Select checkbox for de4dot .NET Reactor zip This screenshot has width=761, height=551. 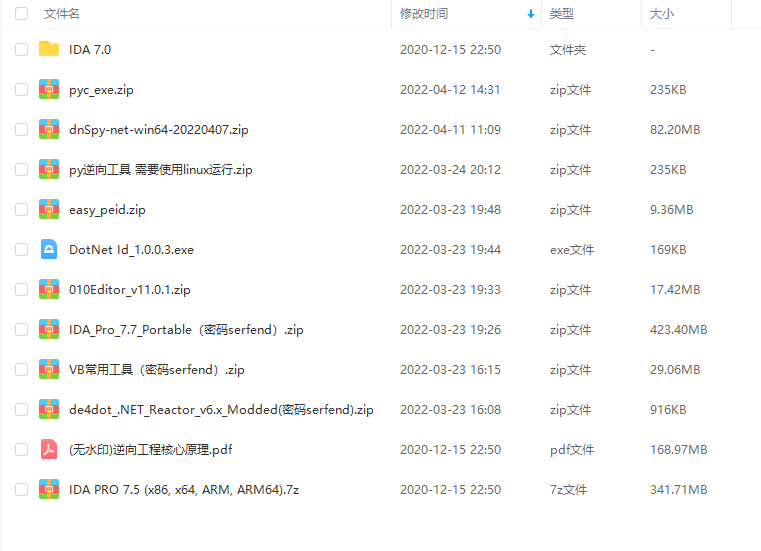click(x=21, y=409)
